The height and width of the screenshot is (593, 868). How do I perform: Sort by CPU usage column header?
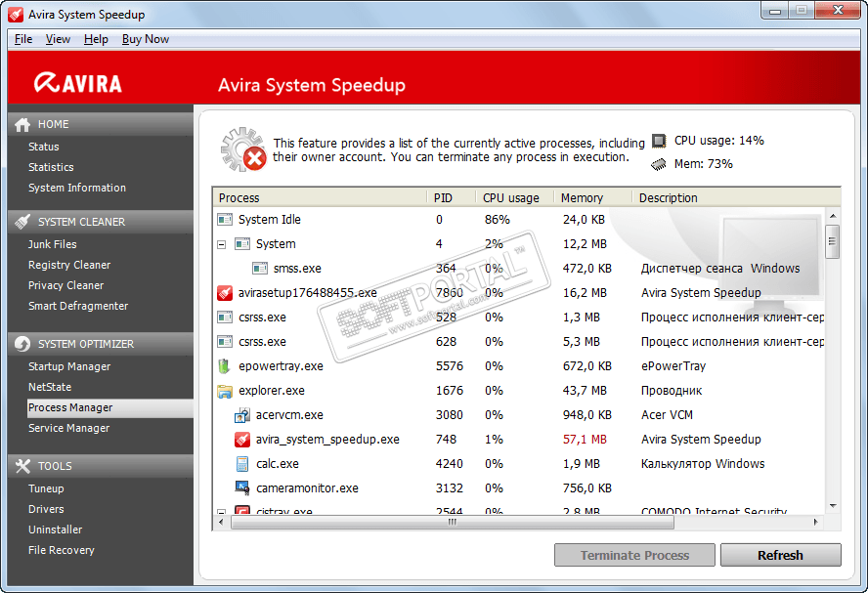pyautogui.click(x=515, y=198)
